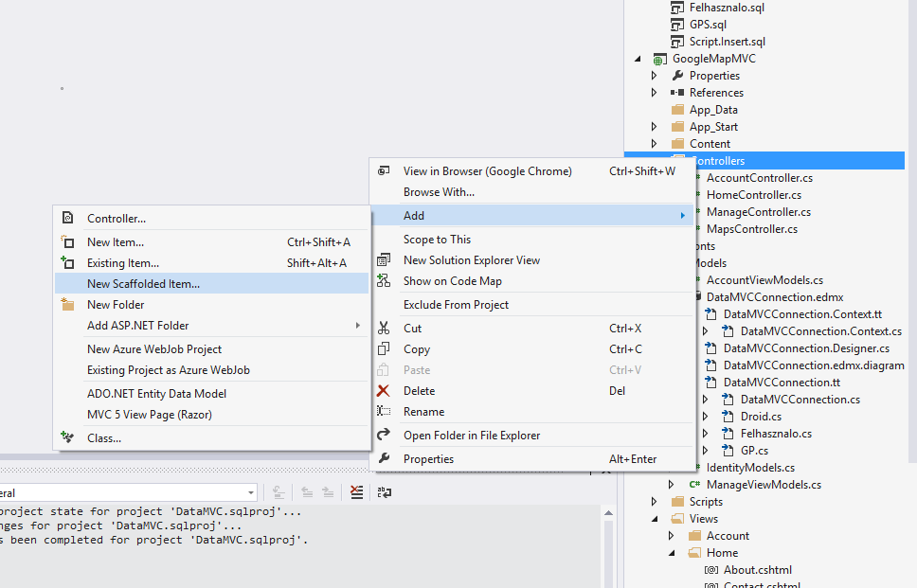Click the References node icon
The image size is (917, 588).
coord(677,93)
